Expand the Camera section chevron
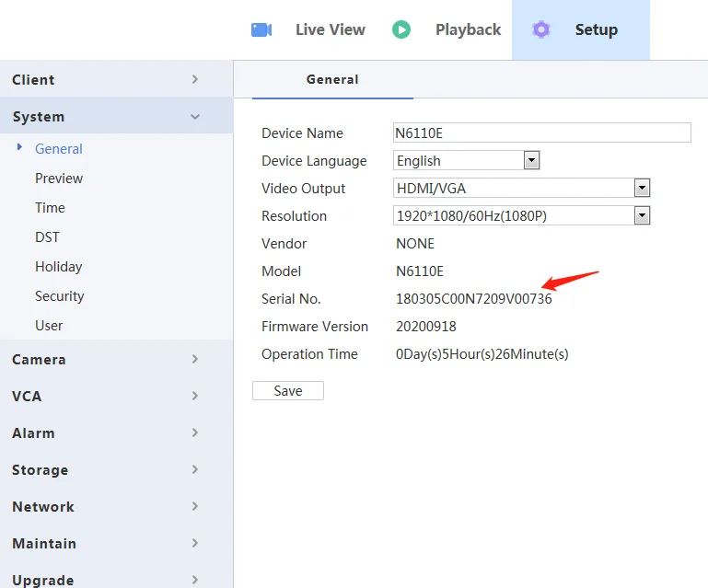This screenshot has width=708, height=588. (x=195, y=359)
